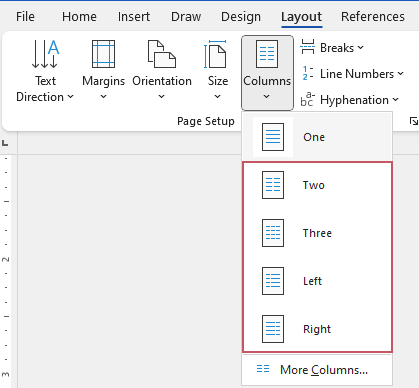
Task: Click the Size page icon
Action: point(216,54)
